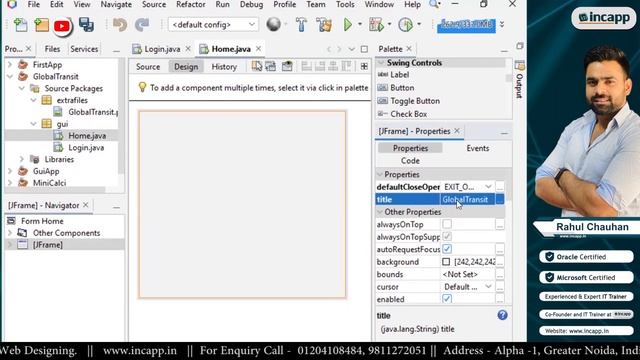Screen dimensions: 640x360
Task: Toggle the enabled property checkbox
Action: click(447, 299)
